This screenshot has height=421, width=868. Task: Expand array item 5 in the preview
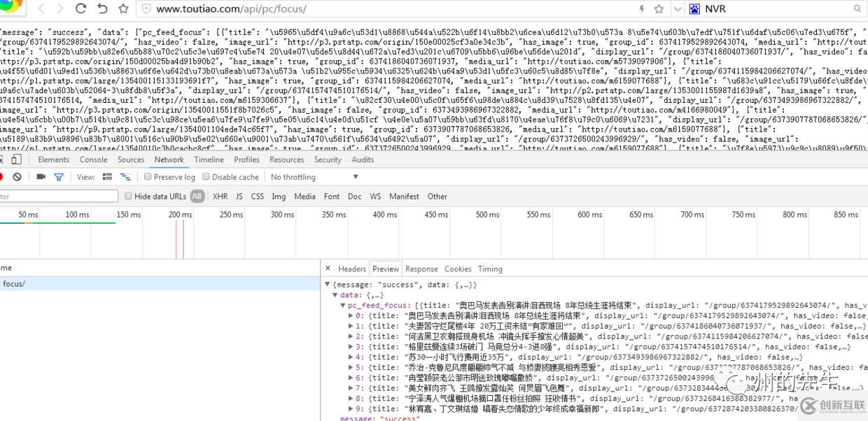(x=351, y=367)
